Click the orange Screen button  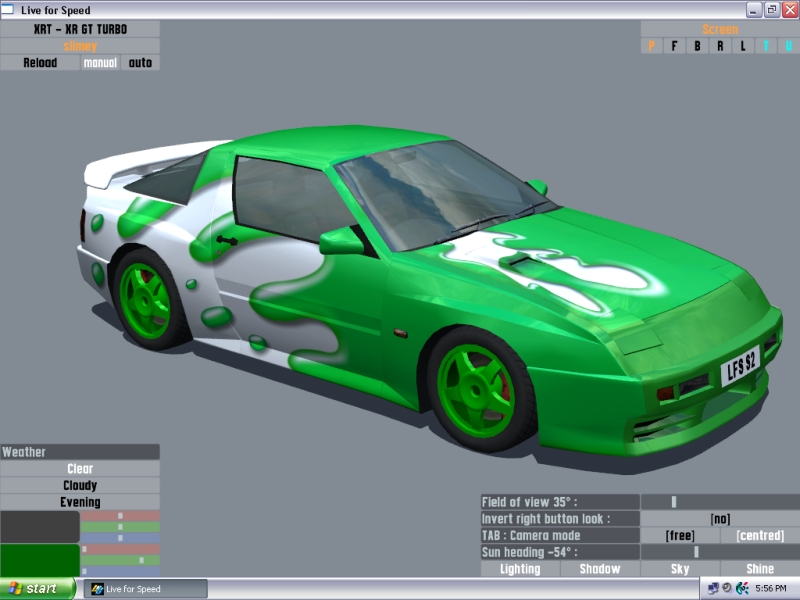pos(720,29)
